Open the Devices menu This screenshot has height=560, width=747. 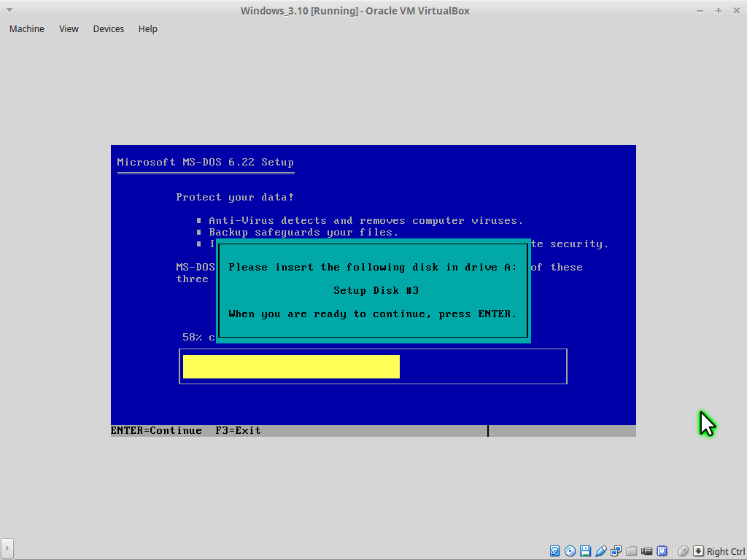pyautogui.click(x=108, y=29)
